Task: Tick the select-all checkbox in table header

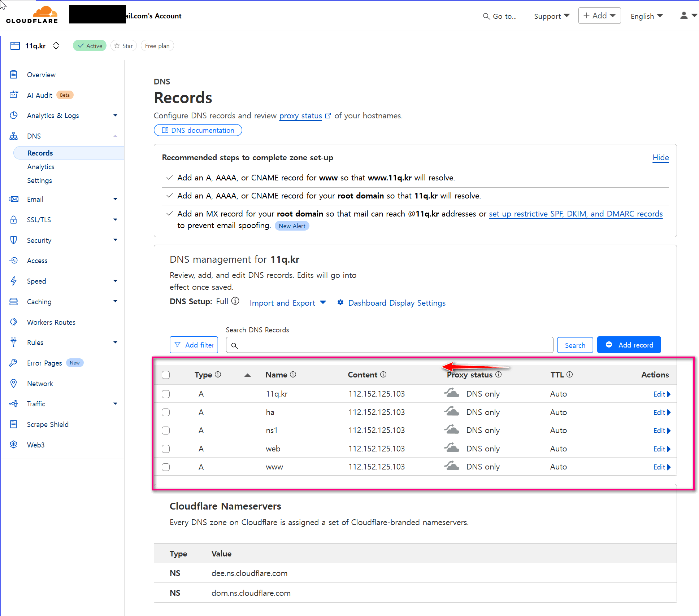Action: coord(166,375)
